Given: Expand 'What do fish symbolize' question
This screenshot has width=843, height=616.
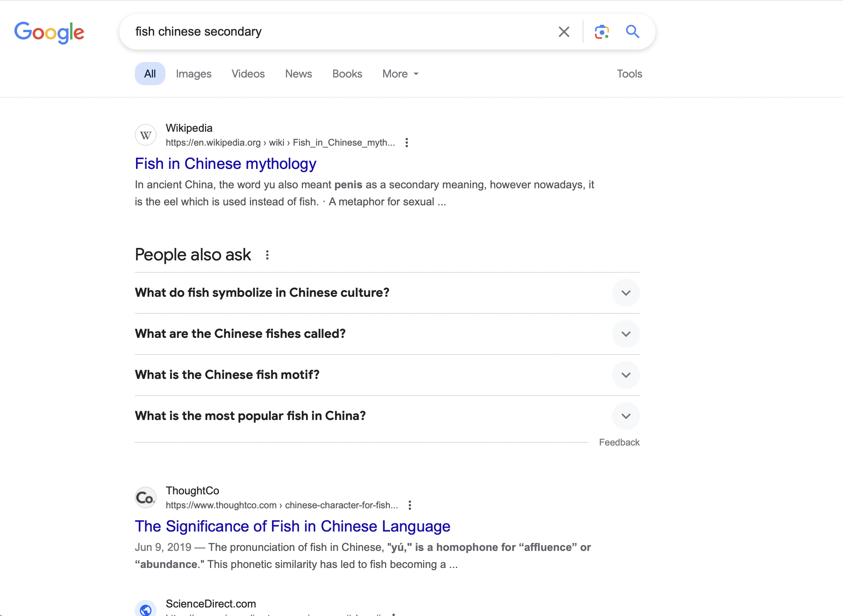Looking at the screenshot, I should click(626, 293).
